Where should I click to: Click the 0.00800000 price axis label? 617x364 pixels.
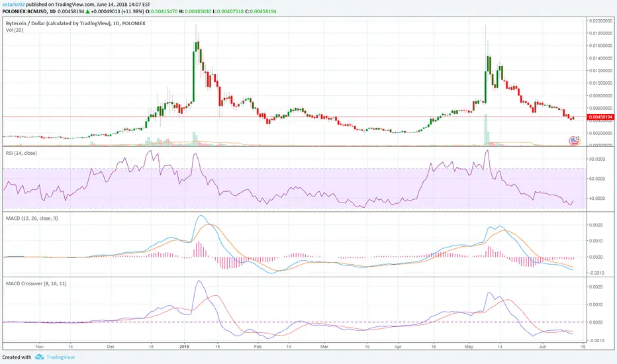point(600,95)
